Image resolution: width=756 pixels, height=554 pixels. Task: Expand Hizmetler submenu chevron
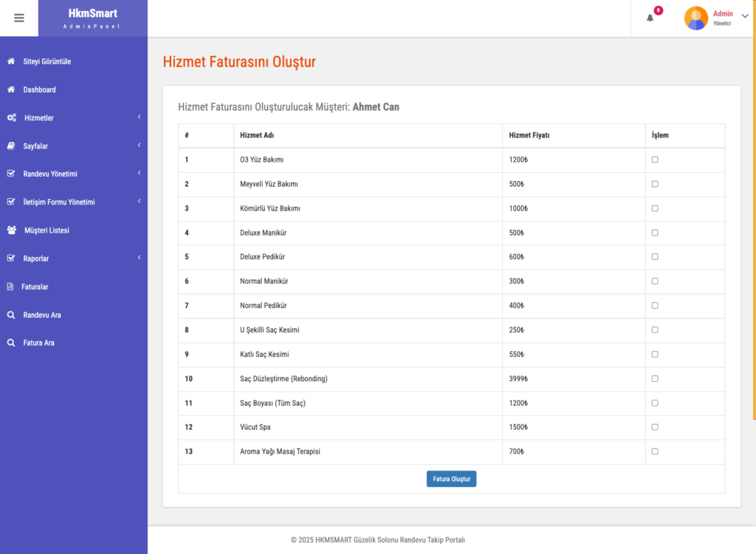139,117
